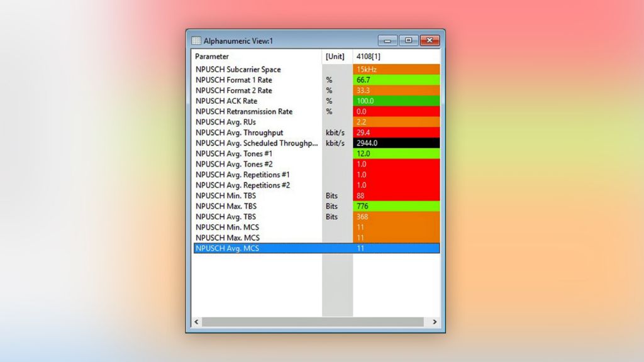
Task: Select the NPUSCH Retransmission Rate row
Action: pyautogui.click(x=244, y=112)
